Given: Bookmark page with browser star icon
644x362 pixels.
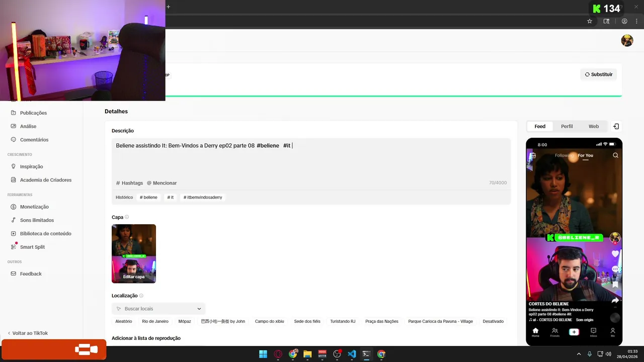Looking at the screenshot, I should tap(590, 21).
